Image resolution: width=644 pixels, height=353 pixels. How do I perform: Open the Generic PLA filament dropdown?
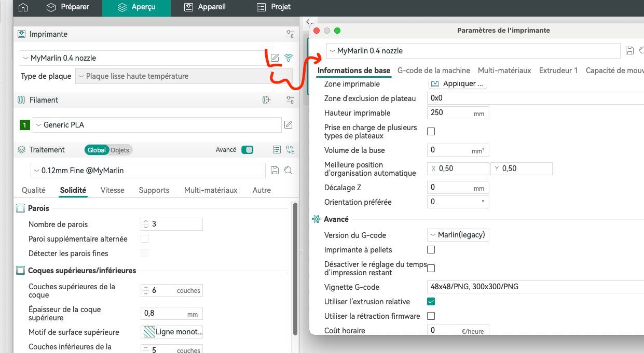click(157, 125)
